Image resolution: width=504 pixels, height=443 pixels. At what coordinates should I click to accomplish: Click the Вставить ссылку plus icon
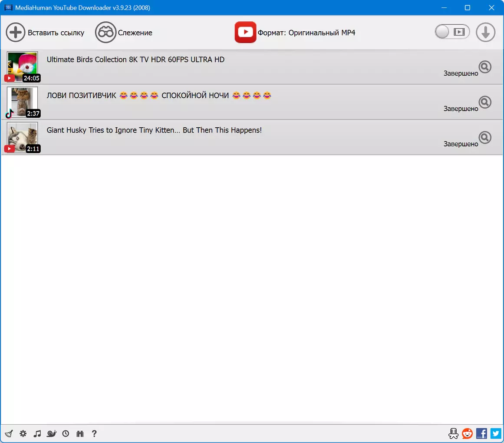pyautogui.click(x=16, y=32)
